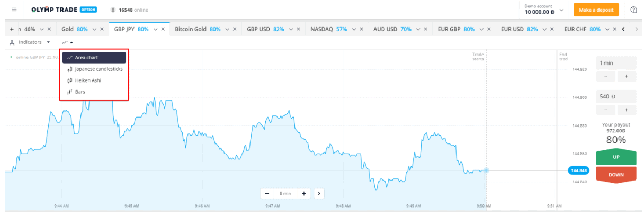Screen dimensions: 644x216
Task: Open the help question mark icon
Action: point(633,10)
